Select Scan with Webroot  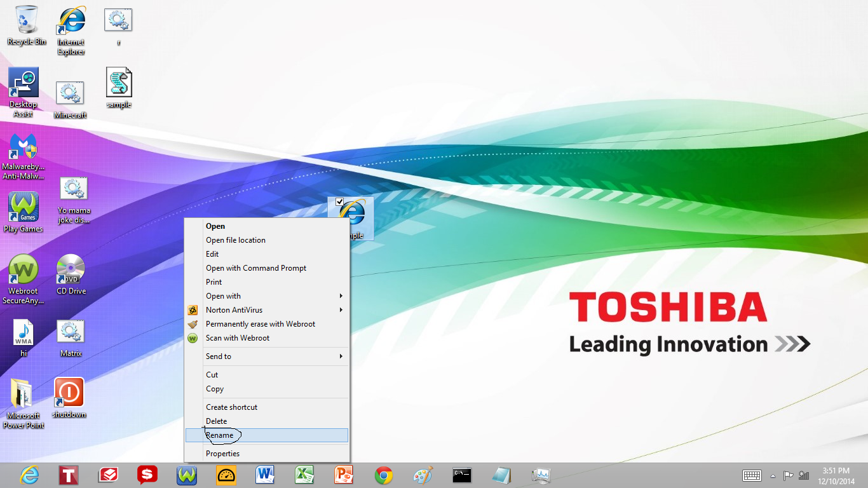(266, 338)
